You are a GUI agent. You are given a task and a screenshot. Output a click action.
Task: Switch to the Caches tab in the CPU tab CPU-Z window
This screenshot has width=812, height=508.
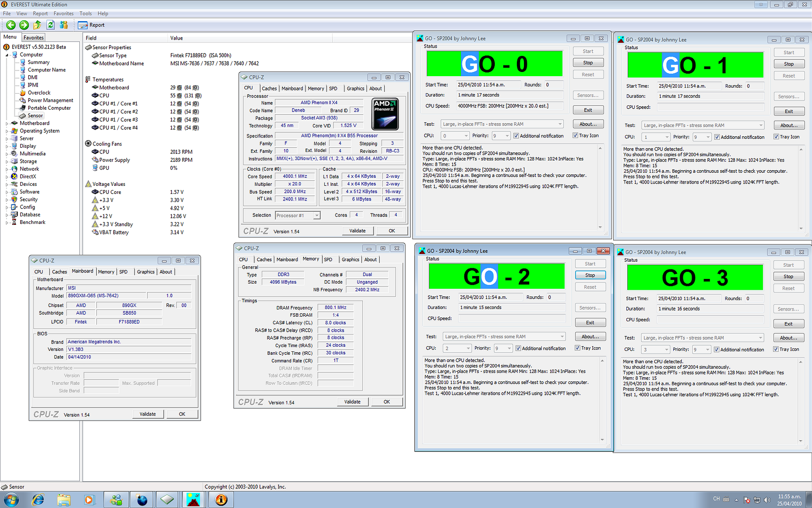point(269,88)
